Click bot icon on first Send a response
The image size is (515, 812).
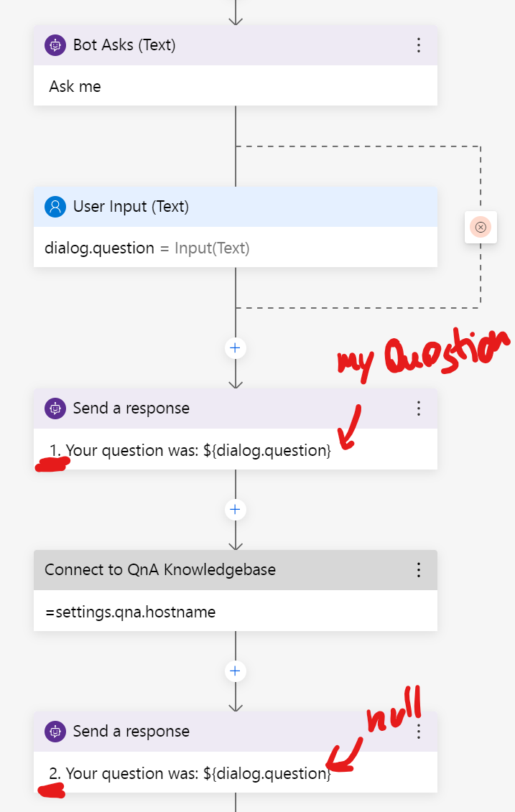(55, 409)
